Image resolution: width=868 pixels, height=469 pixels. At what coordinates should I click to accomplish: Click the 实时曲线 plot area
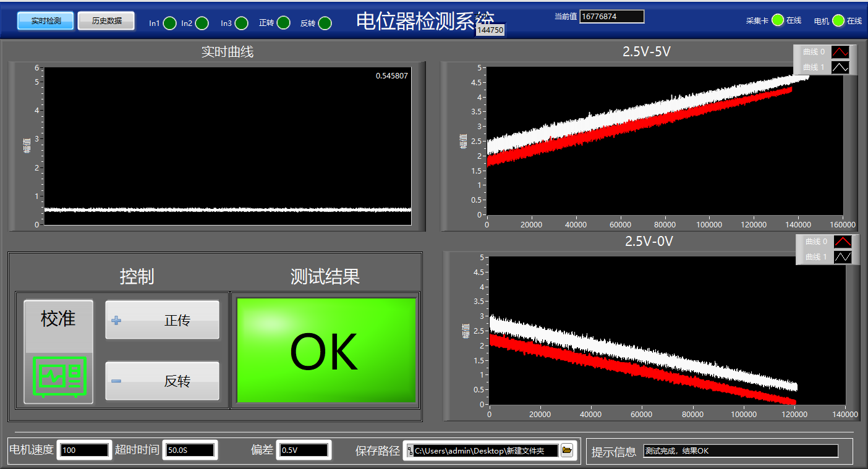coord(228,146)
